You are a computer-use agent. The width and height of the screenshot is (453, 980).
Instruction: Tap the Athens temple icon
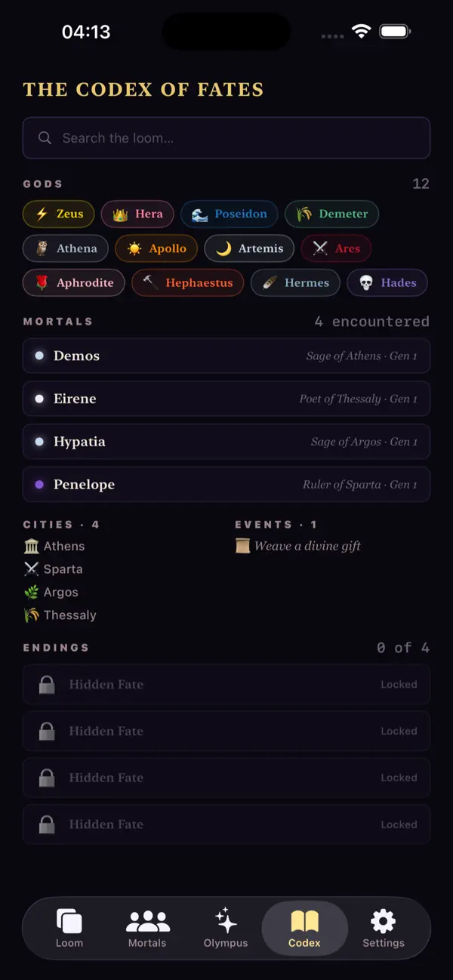point(31,546)
